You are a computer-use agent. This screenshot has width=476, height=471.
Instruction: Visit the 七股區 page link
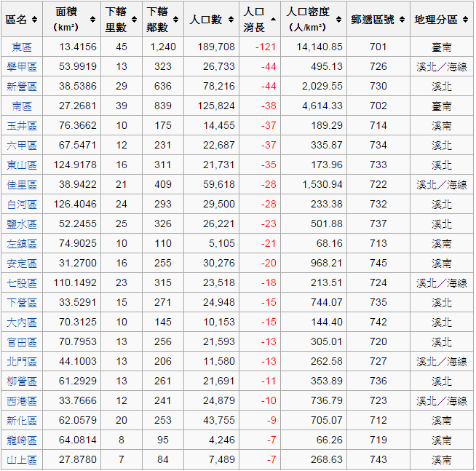(x=22, y=282)
